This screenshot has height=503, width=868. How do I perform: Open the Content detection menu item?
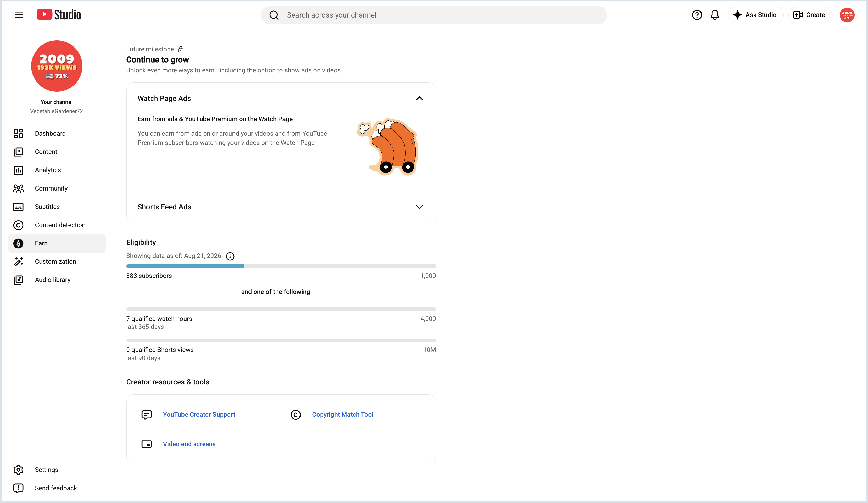tap(57, 225)
